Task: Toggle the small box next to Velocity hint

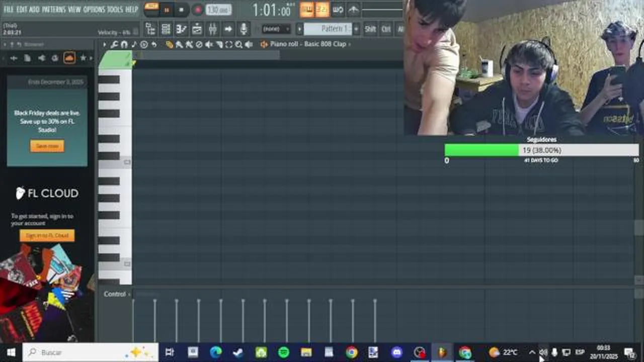Action: pyautogui.click(x=136, y=32)
